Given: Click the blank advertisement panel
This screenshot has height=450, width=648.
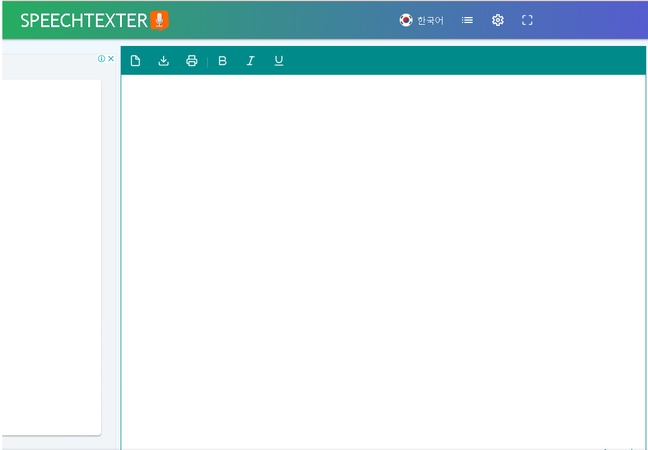Looking at the screenshot, I should point(50,255).
